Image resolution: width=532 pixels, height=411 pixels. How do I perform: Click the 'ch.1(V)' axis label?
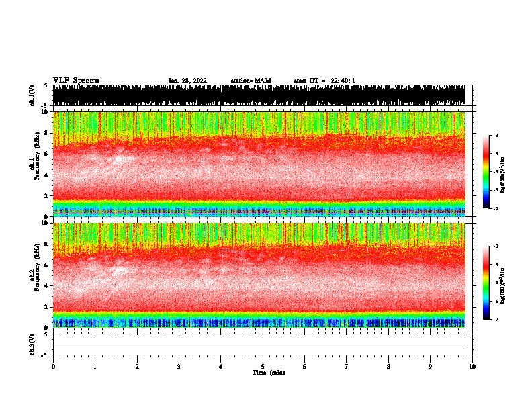pyautogui.click(x=32, y=95)
